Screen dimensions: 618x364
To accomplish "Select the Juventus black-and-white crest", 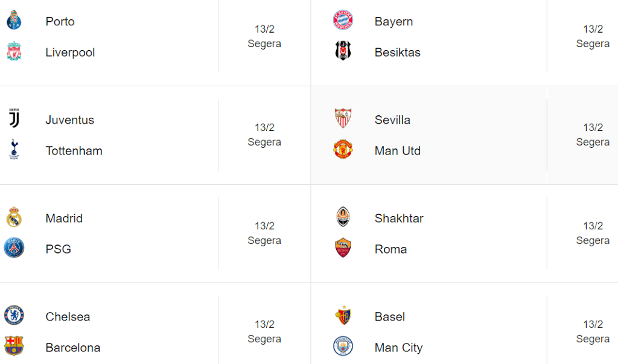I will click(x=14, y=120).
